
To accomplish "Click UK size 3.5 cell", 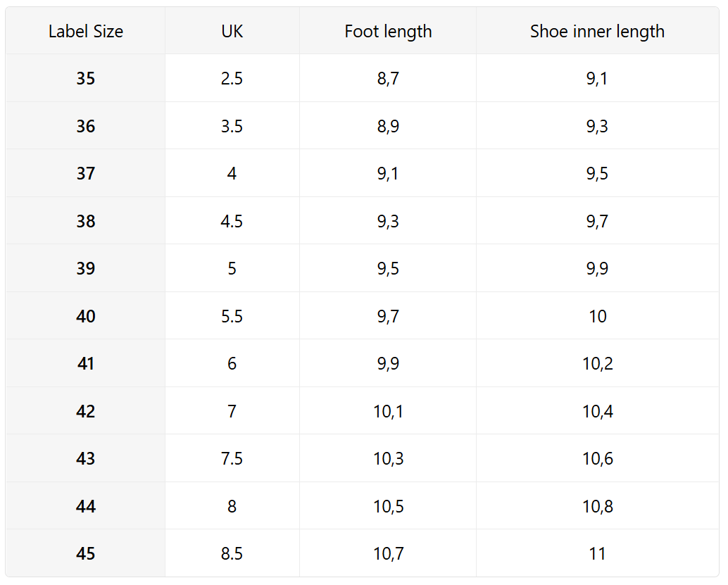I will 232,127.
